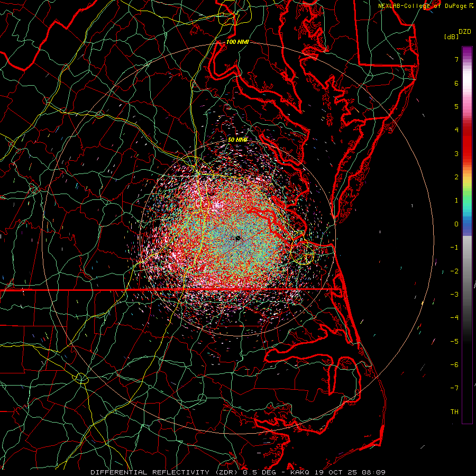Select the -4 tick on color scale
Viewport: 476px width, 476px height.
(x=454, y=318)
